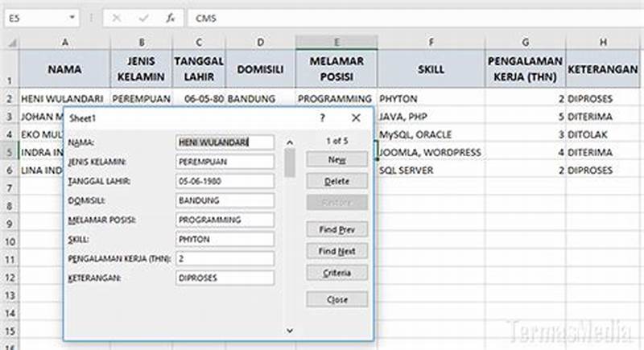Select column B header
644x350 pixels.
click(x=142, y=43)
